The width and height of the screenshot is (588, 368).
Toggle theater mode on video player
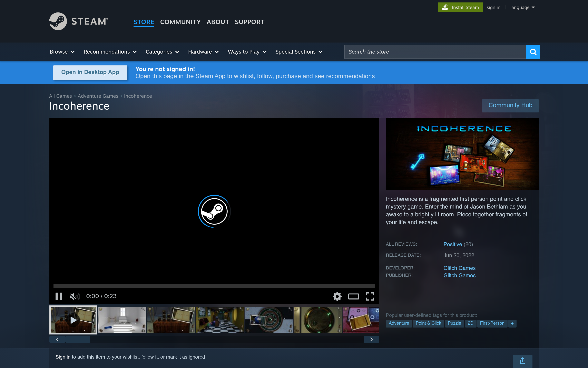point(354,296)
